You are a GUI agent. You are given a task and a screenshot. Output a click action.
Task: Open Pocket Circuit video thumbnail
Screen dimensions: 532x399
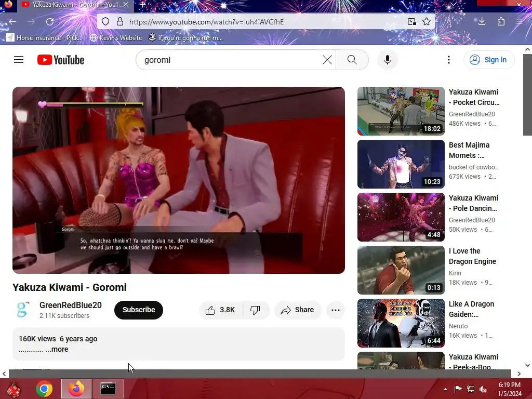pos(401,111)
